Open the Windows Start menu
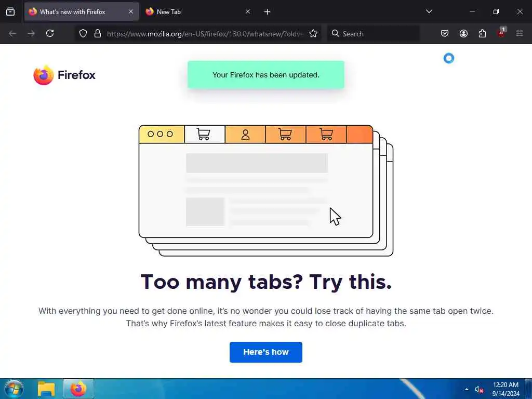 pyautogui.click(x=14, y=389)
